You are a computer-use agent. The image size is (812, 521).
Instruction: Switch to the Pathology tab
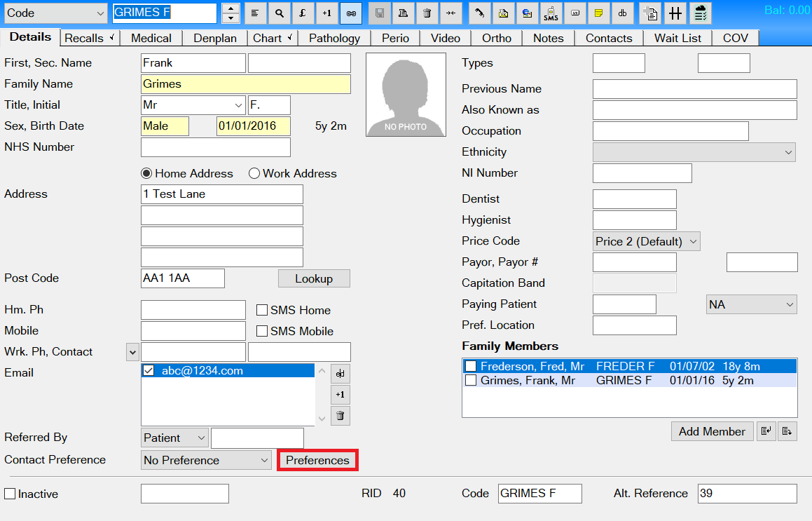pos(334,38)
